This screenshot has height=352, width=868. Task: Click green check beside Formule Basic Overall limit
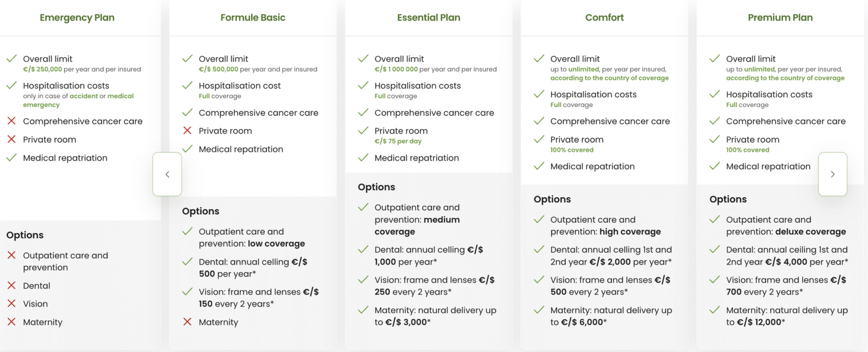pos(187,59)
